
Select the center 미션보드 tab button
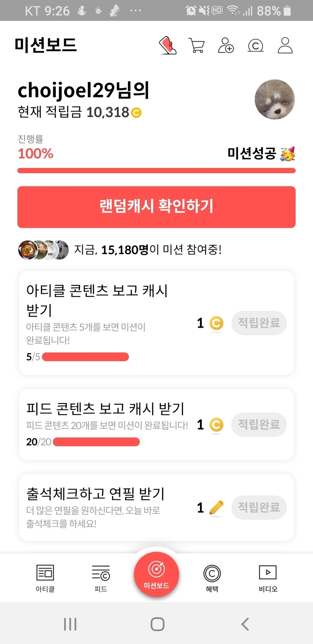point(156,574)
